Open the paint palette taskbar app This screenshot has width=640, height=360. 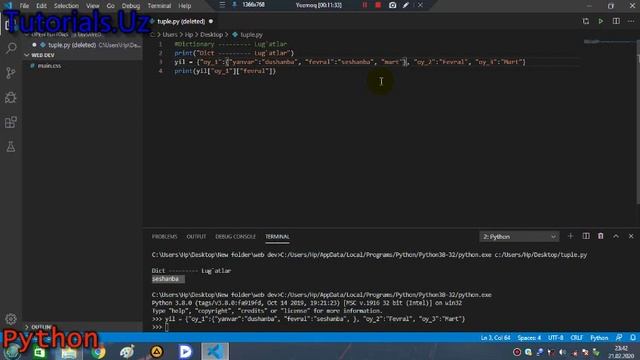pyautogui.click(x=127, y=351)
